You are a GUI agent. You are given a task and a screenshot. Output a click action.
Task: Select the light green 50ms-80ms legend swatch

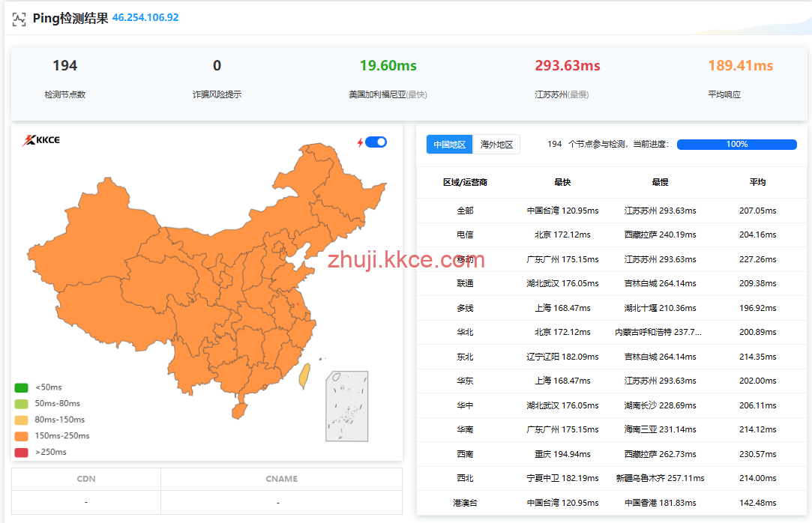click(x=22, y=404)
